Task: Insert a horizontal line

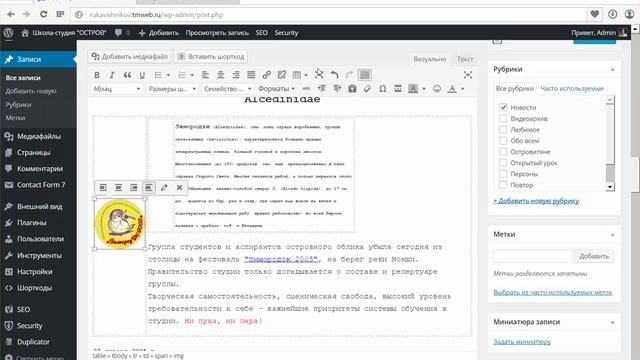Action: click(398, 89)
